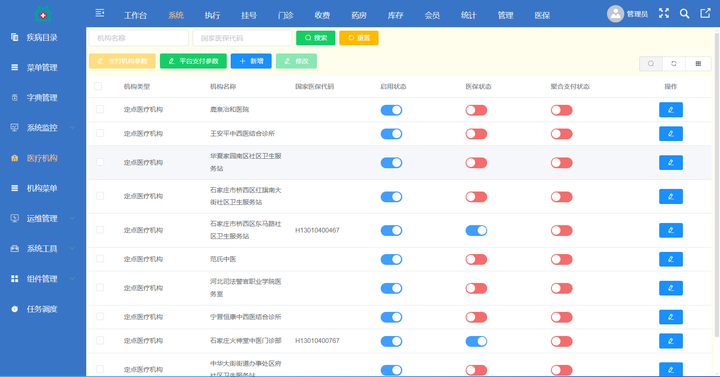The width and height of the screenshot is (720, 377).
Task: Select 医疗机构 in the sidebar
Action: pyautogui.click(x=43, y=158)
